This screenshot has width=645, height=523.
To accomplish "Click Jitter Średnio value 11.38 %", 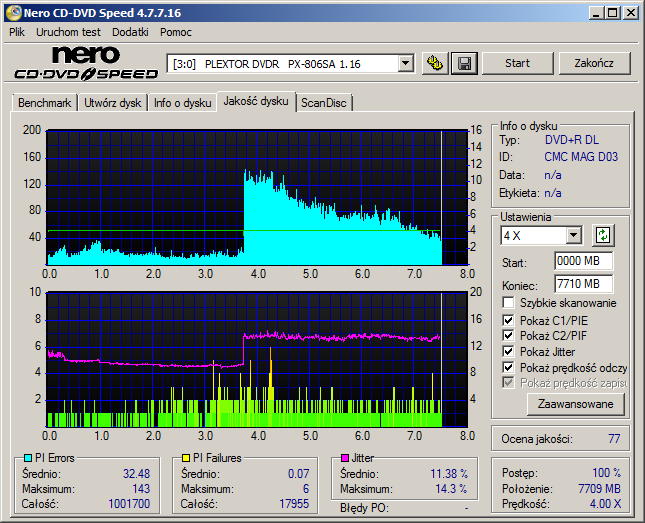I will pyautogui.click(x=449, y=474).
